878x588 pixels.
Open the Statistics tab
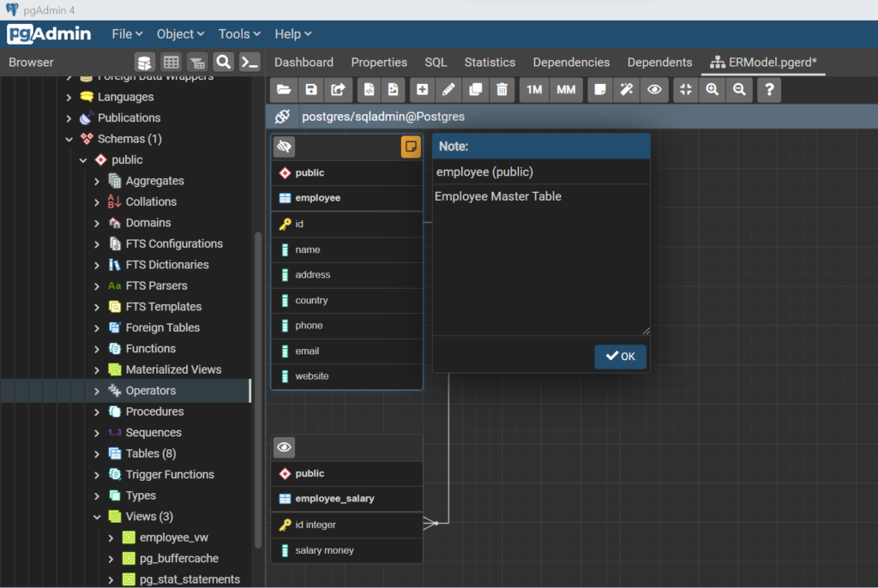click(490, 63)
